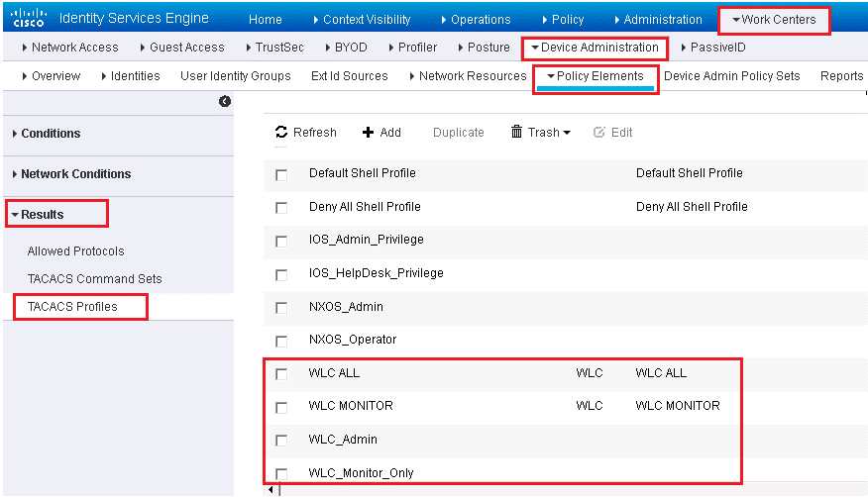Open the WLC_Admin profile
The height and width of the screenshot is (497, 868).
click(343, 439)
